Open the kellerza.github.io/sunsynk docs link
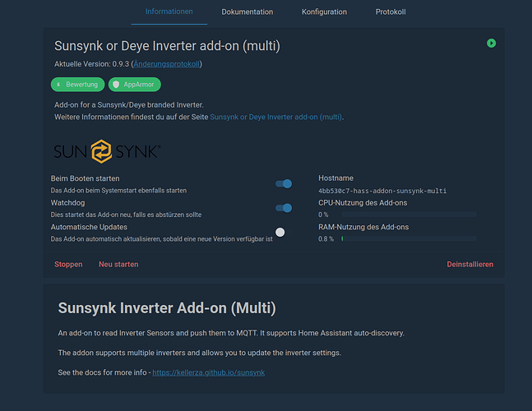The height and width of the screenshot is (411, 532). (209, 372)
